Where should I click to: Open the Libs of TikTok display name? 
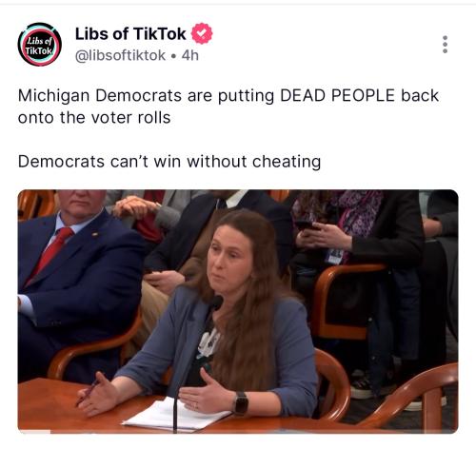[130, 33]
